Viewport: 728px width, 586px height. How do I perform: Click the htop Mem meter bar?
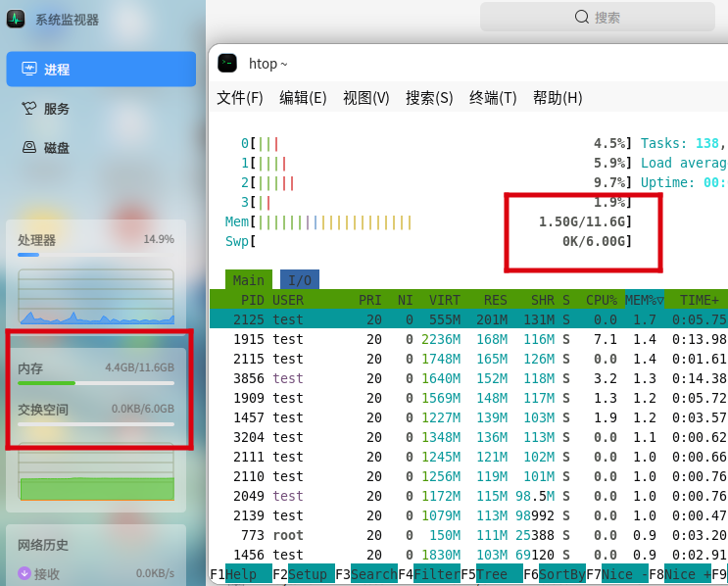[x=428, y=222]
